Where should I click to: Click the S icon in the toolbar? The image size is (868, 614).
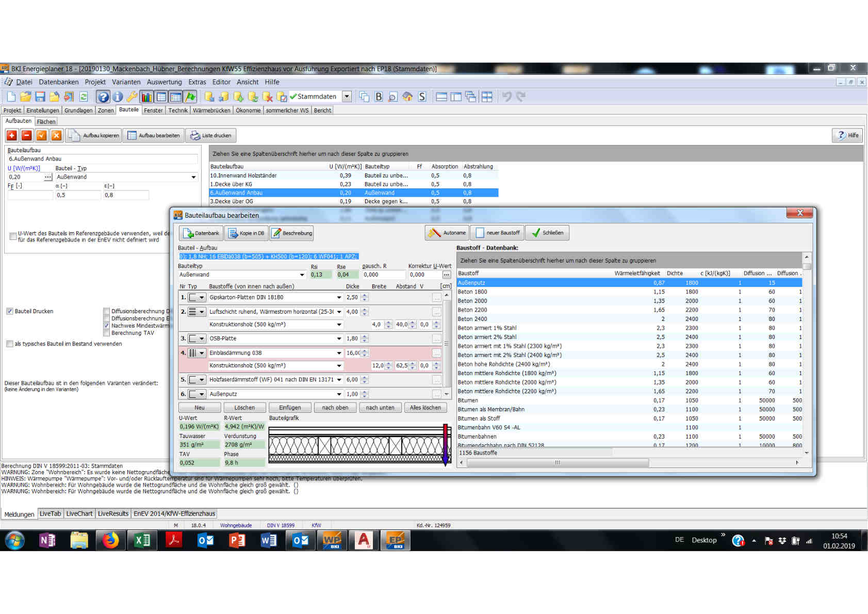coord(422,96)
